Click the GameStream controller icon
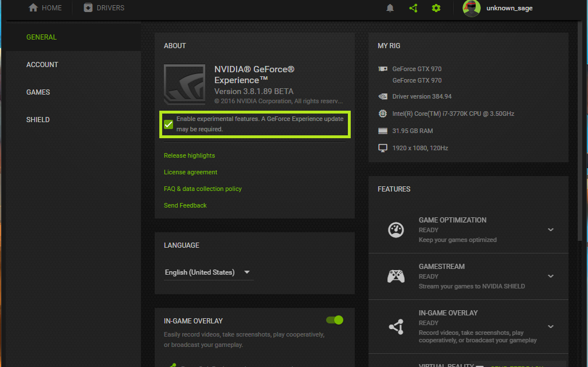This screenshot has width=588, height=367. click(x=396, y=276)
